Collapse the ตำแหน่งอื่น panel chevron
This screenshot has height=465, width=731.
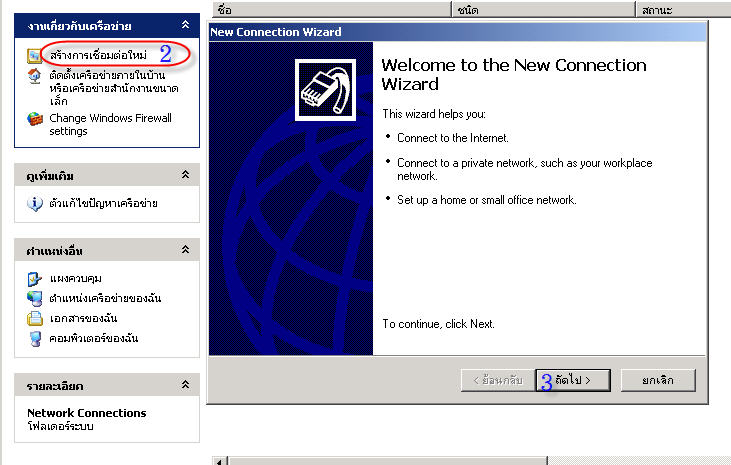point(186,250)
